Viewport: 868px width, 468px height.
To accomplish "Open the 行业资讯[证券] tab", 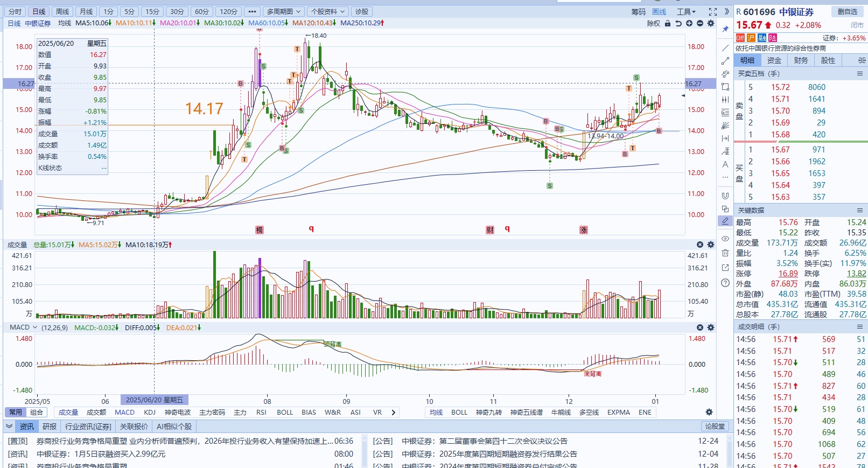I will (x=88, y=426).
